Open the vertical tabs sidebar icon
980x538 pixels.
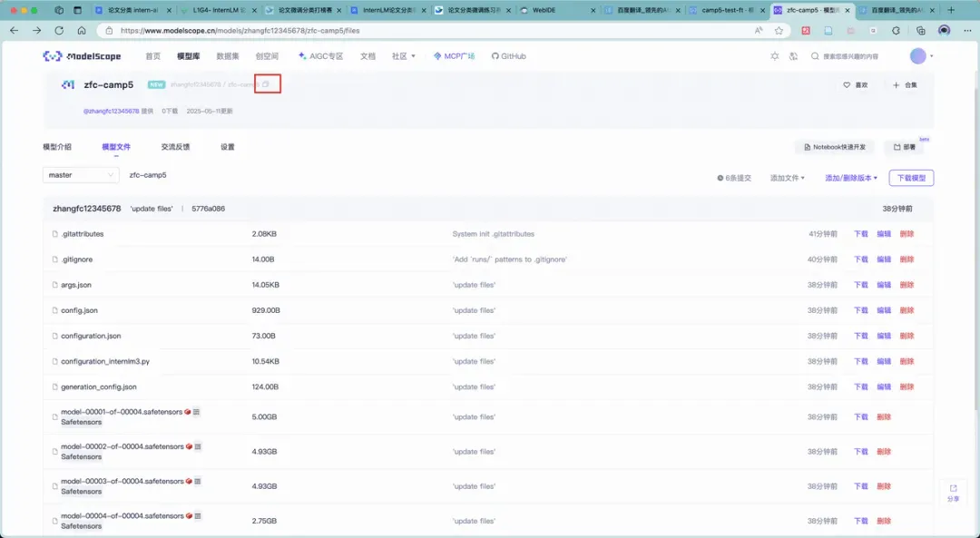[x=77, y=10]
